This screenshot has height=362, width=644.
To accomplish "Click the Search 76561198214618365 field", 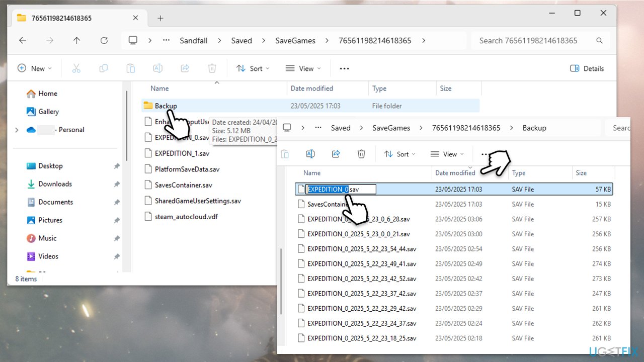I will tap(533, 41).
